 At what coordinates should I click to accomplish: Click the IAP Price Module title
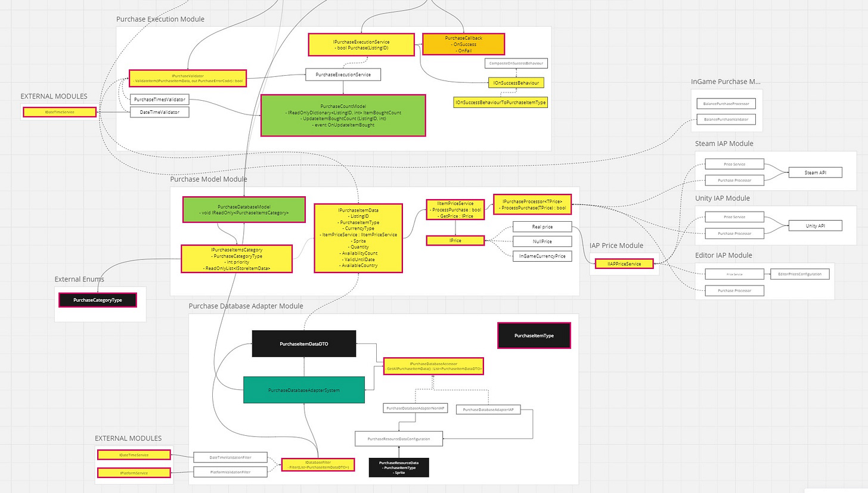(616, 246)
